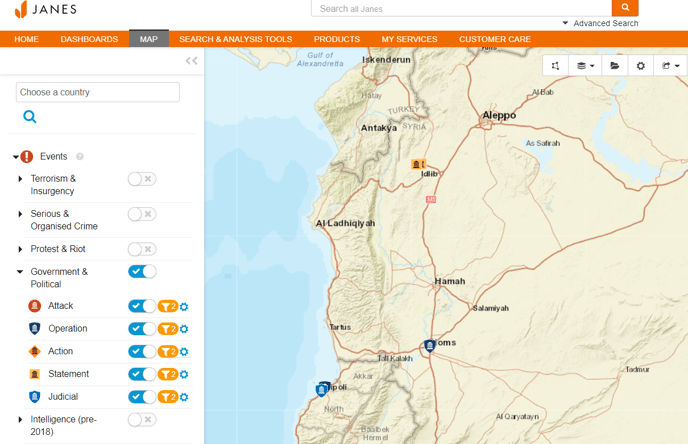
Task: Open the map export/share dropdown
Action: point(670,66)
